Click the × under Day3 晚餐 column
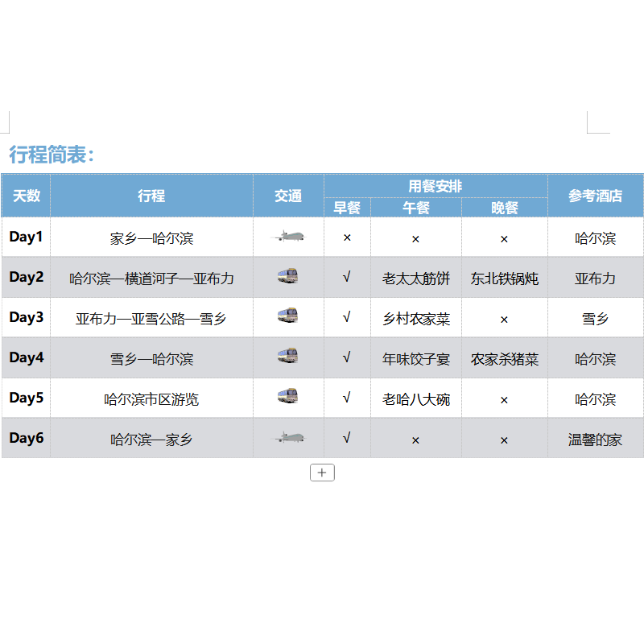Image resolution: width=644 pixels, height=644 pixels. tap(504, 318)
